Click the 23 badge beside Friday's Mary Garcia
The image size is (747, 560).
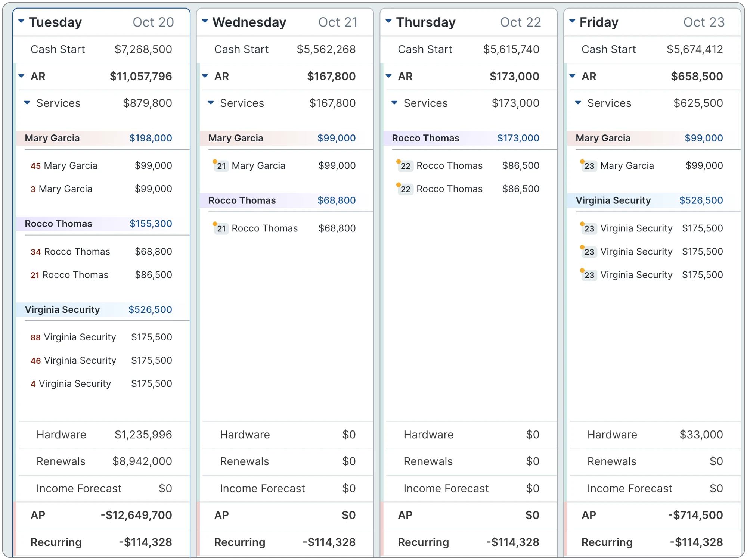[x=589, y=166]
